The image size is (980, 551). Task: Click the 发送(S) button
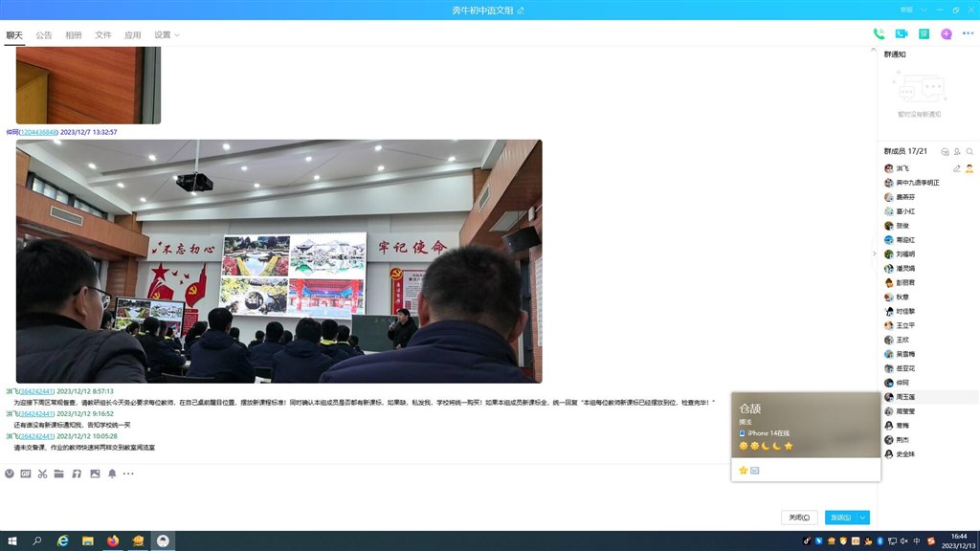(x=839, y=518)
